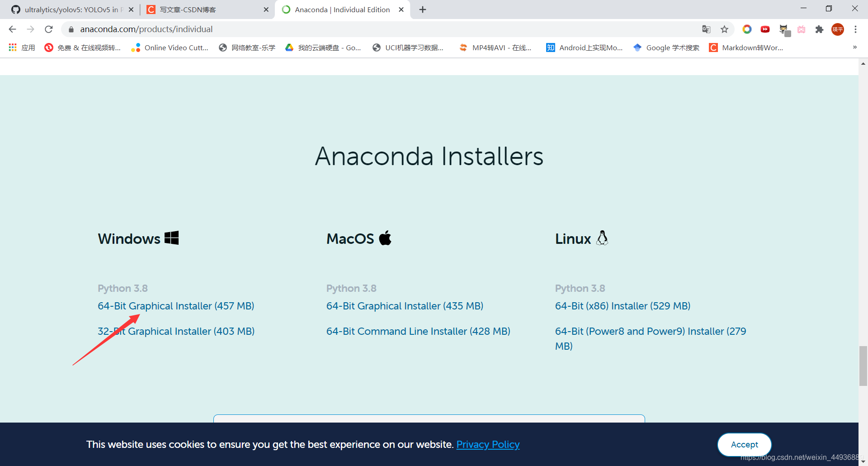Image resolution: width=868 pixels, height=466 pixels.
Task: Open the Online Video Cutter bookmark
Action: click(x=170, y=48)
